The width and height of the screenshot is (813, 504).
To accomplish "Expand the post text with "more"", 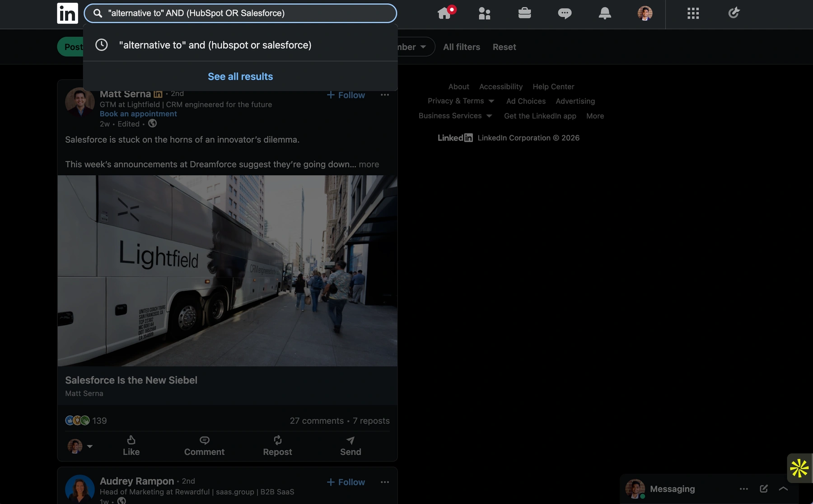I will click(369, 164).
